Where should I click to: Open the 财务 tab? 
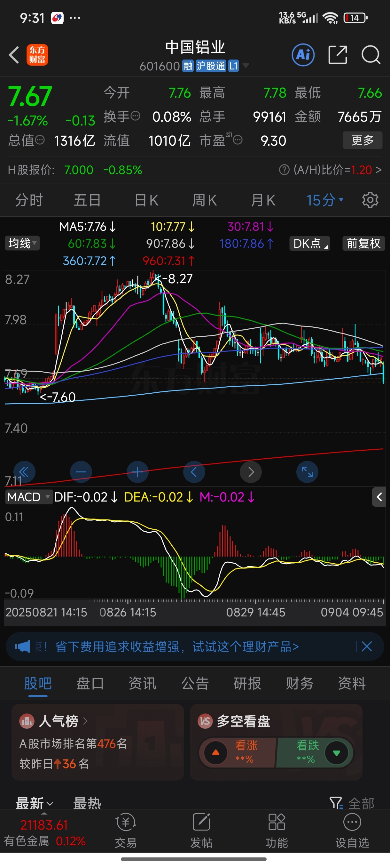coord(300,683)
